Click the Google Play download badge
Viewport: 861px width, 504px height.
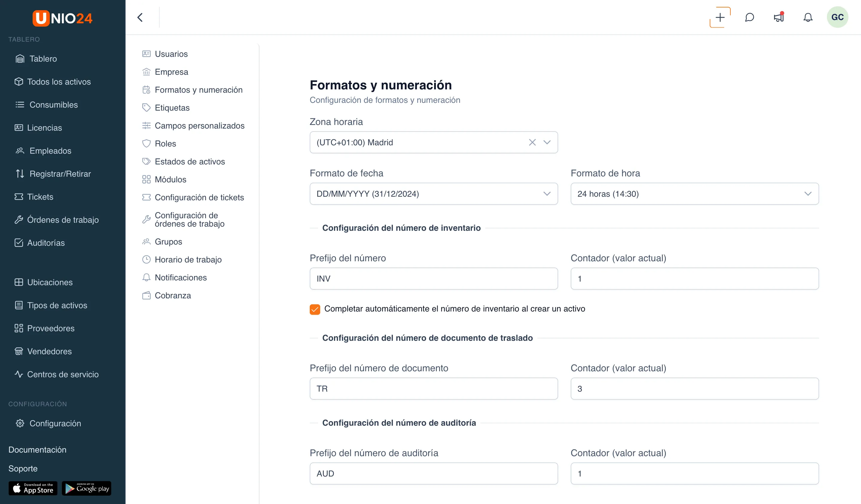click(x=86, y=488)
